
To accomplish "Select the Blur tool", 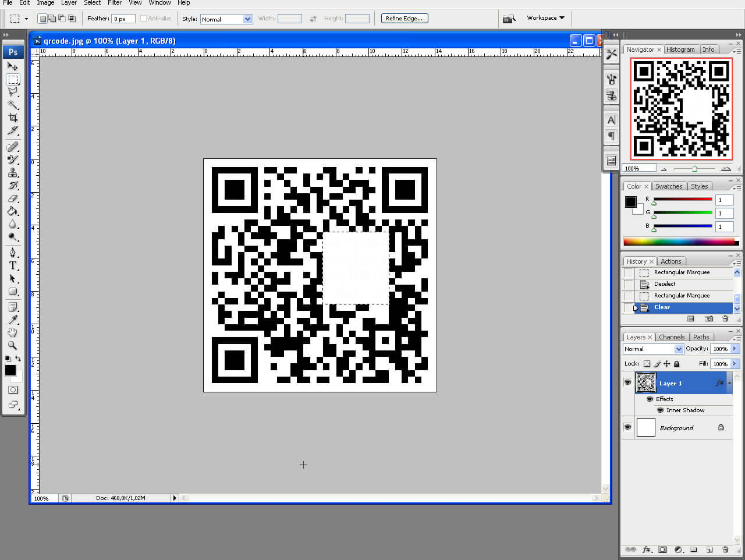I will tap(12, 224).
